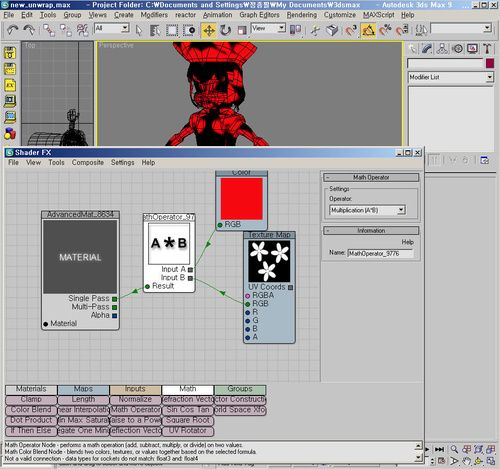Click the Select and Manipulate icon
This screenshot has width=500, height=469.
click(315, 30)
